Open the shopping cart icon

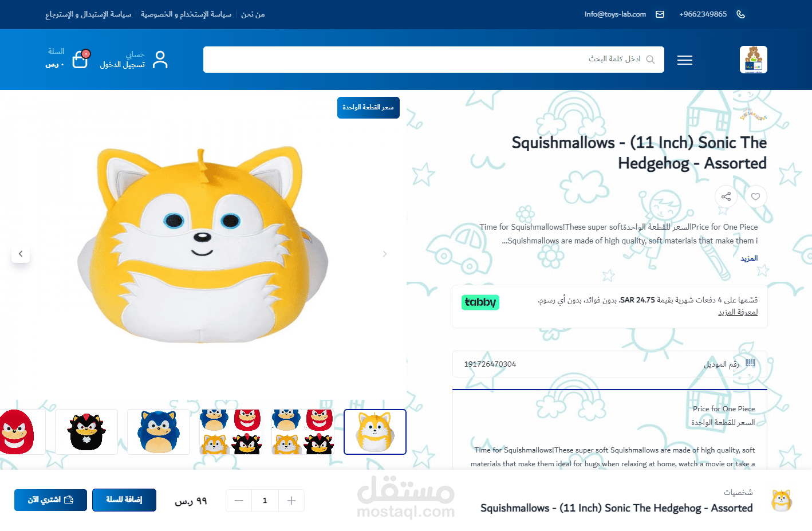pyautogui.click(x=81, y=58)
